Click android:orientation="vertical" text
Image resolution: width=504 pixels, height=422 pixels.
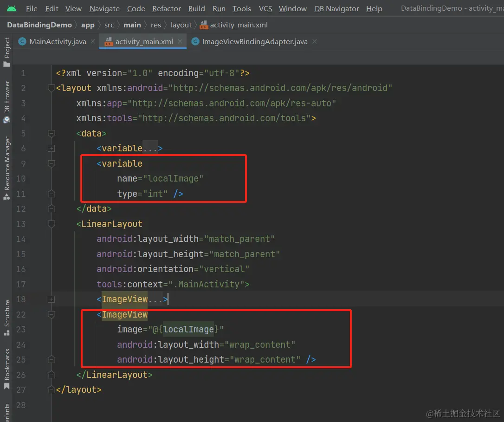(173, 269)
